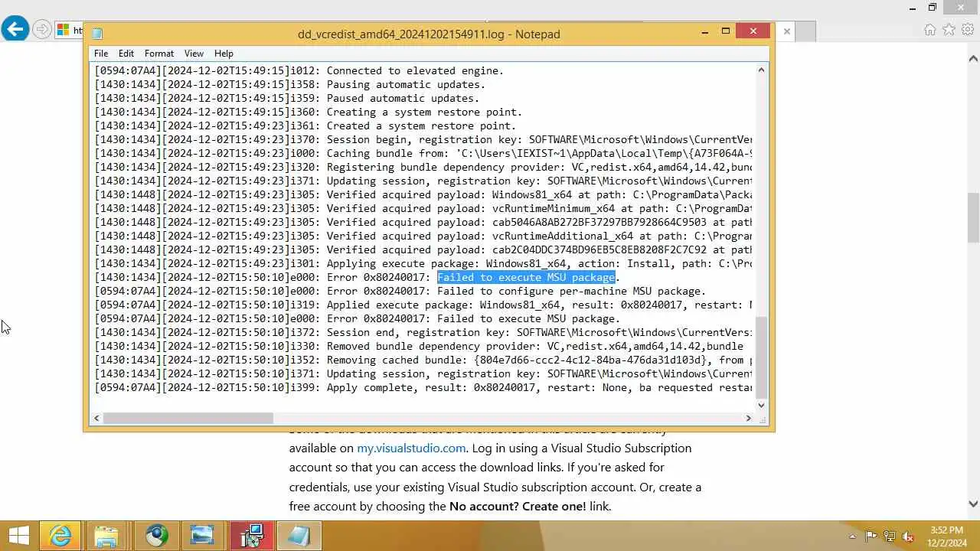Close the Internet Explorer tab

pos(786,31)
